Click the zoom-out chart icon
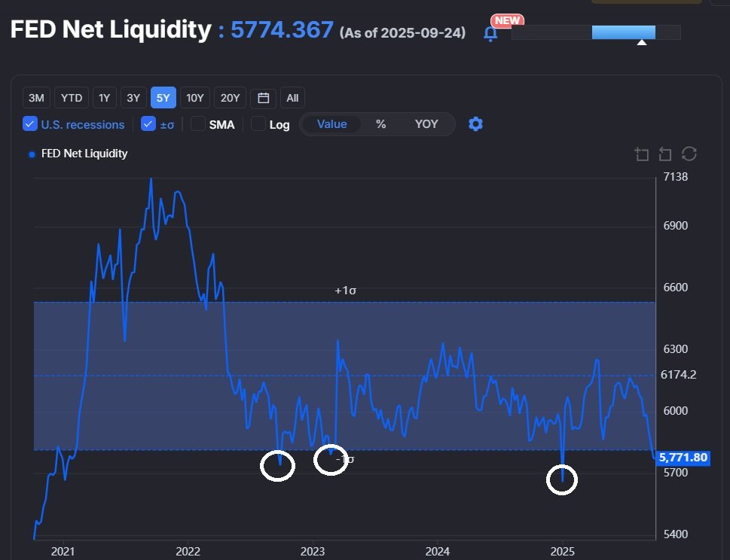Screen dimensions: 730x560 [x=665, y=154]
